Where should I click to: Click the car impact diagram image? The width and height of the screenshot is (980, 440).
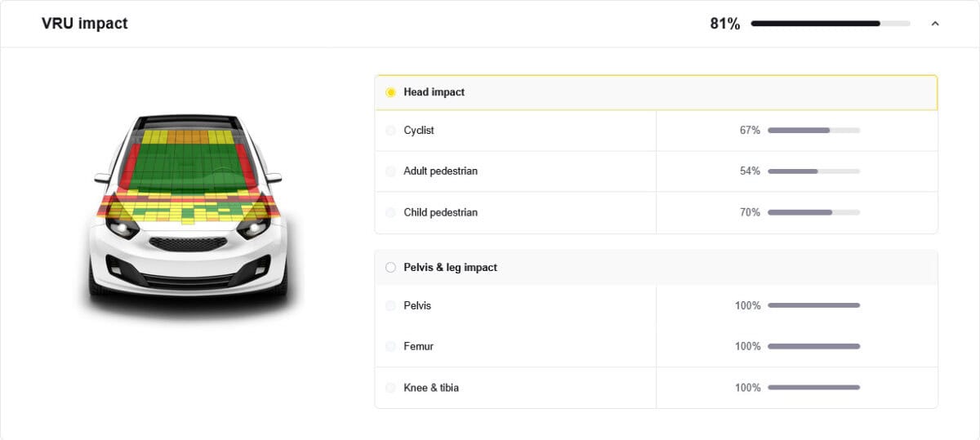click(189, 212)
